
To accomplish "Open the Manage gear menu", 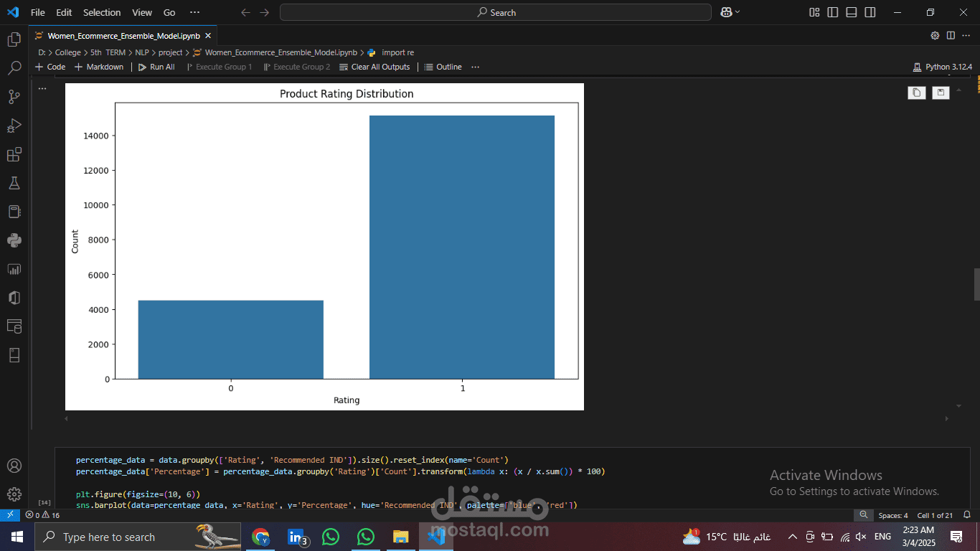I will tap(14, 494).
